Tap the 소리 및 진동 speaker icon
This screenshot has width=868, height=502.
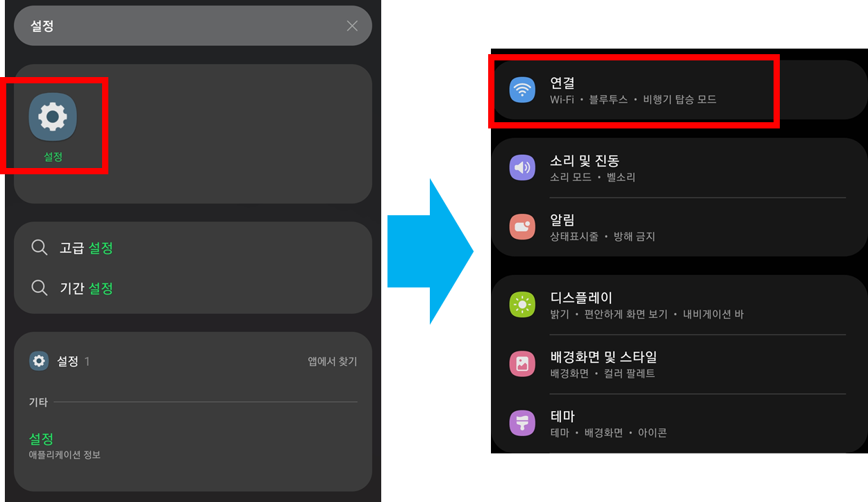click(x=522, y=167)
